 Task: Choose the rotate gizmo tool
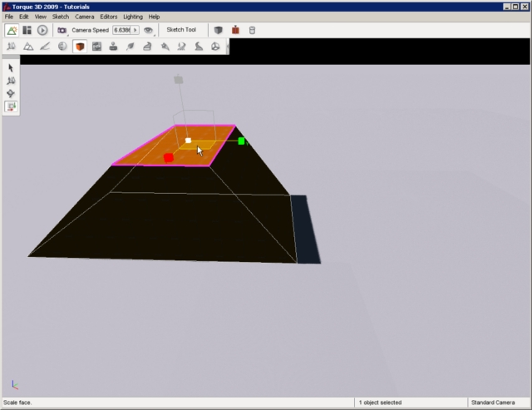tap(11, 94)
